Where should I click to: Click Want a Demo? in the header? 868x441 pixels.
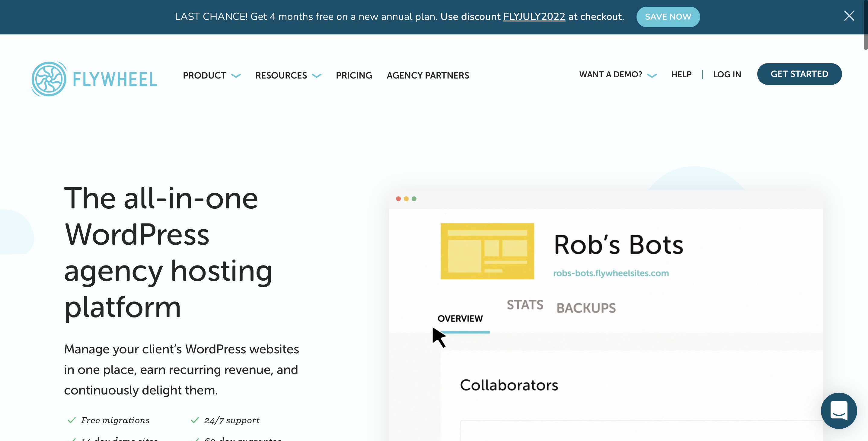[x=611, y=75]
